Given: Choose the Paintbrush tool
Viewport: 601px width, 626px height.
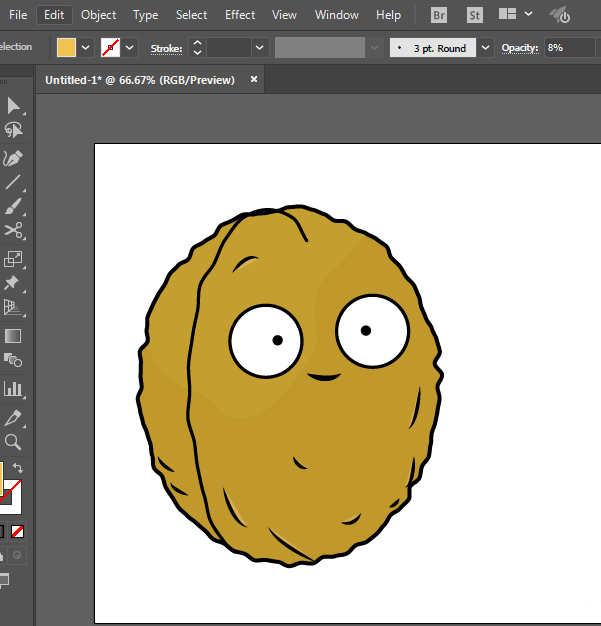Looking at the screenshot, I should (x=13, y=207).
